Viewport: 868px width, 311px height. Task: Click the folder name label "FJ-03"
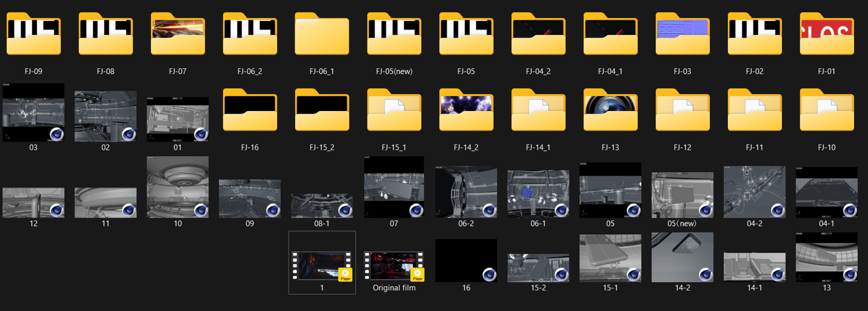point(683,72)
